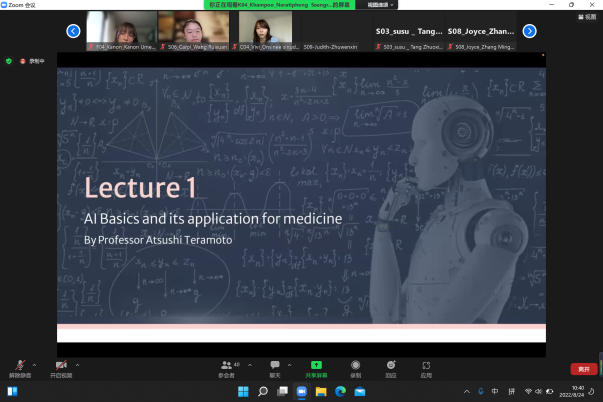Viewport: 603px width, 402px height.
Task: Open the apps panel
Action: (x=426, y=367)
